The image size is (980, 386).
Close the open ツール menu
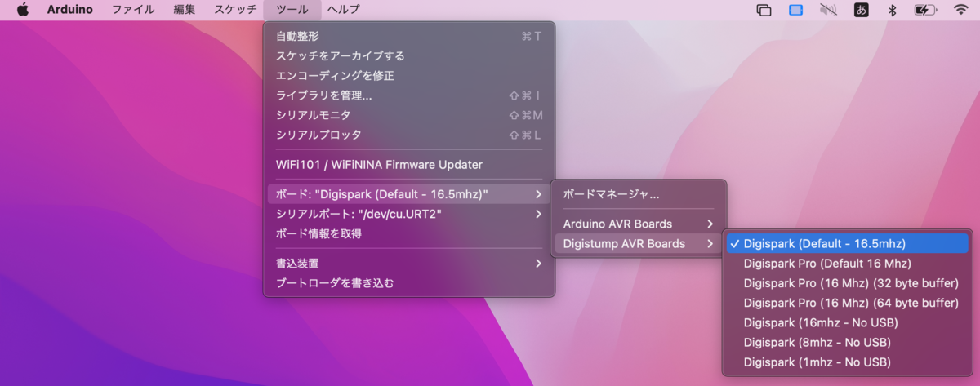pyautogui.click(x=292, y=10)
